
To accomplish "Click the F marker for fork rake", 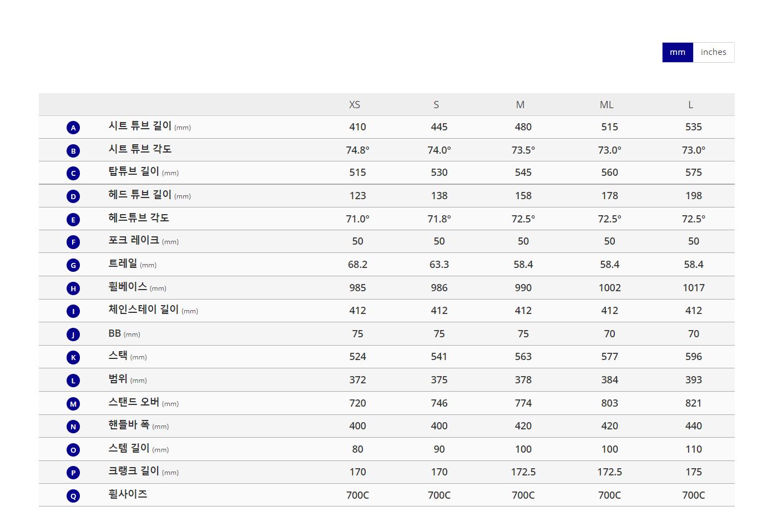I will point(73,242).
